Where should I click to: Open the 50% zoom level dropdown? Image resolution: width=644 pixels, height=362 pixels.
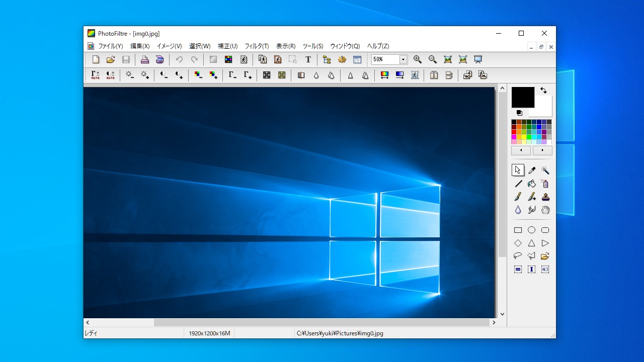tap(403, 59)
